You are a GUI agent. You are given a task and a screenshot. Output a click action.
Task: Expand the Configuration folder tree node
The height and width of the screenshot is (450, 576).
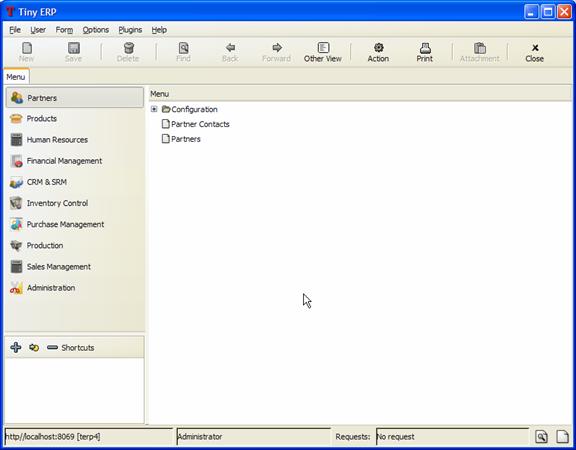tap(154, 109)
